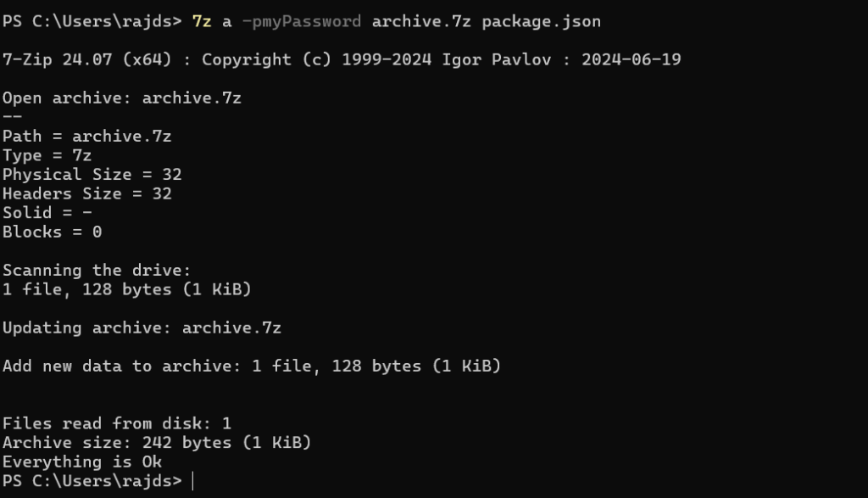Click the -pmyPassword switch in the command

(301, 22)
